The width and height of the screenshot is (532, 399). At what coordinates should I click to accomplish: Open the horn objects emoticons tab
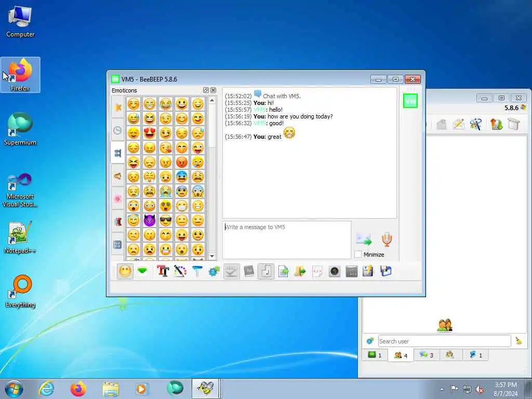pos(118,176)
